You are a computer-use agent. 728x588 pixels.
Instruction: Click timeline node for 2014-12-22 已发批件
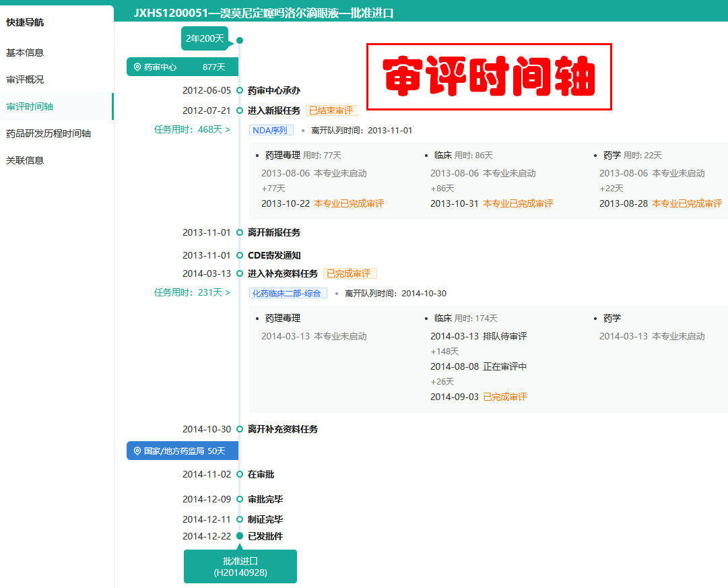pos(240,536)
